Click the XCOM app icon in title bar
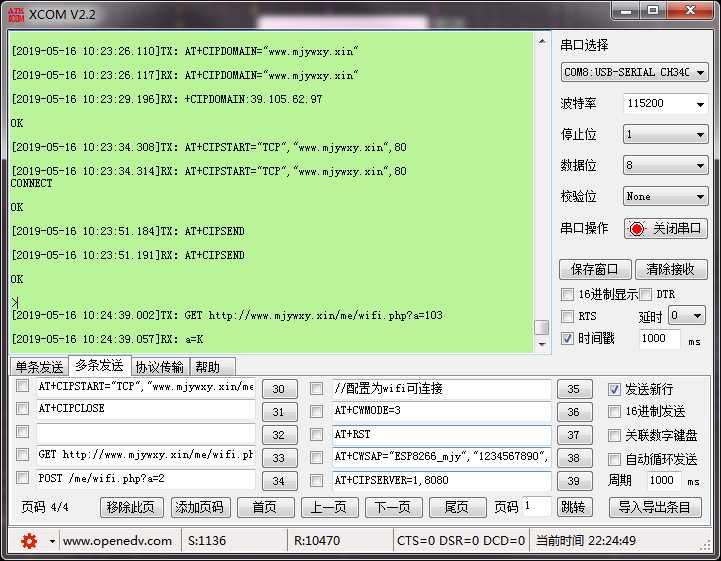The height and width of the screenshot is (561, 721). coord(16,15)
